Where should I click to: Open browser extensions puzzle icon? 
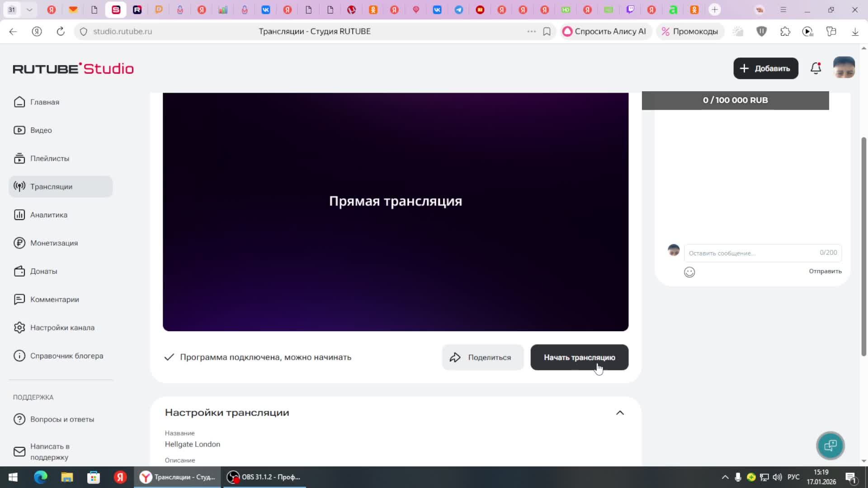click(785, 32)
